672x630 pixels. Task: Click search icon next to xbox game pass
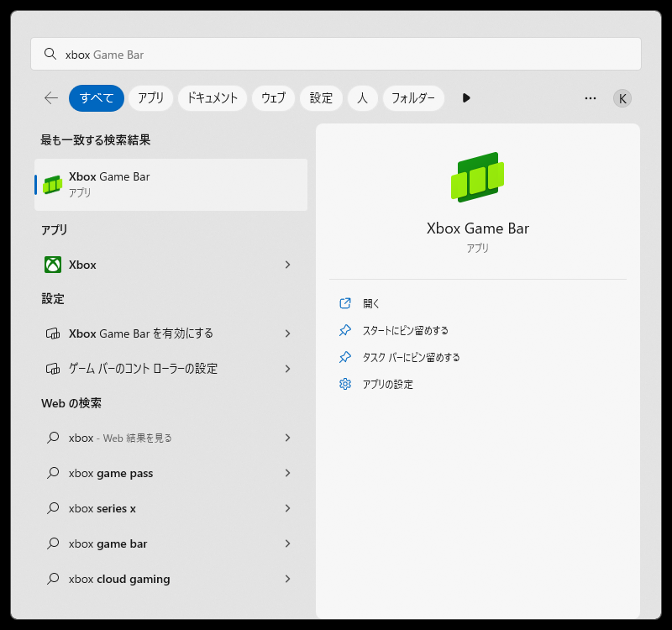pos(53,473)
